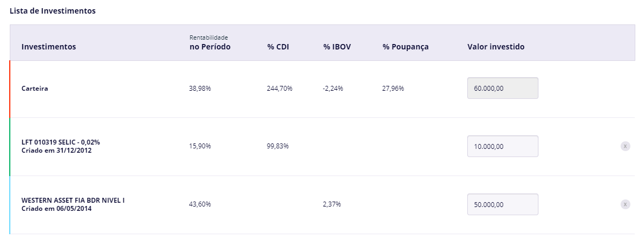Click the Investimentos column header

pos(48,47)
